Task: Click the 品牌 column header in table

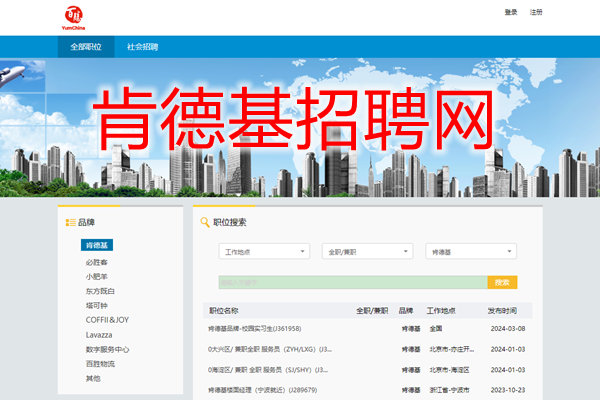Action: coord(406,310)
